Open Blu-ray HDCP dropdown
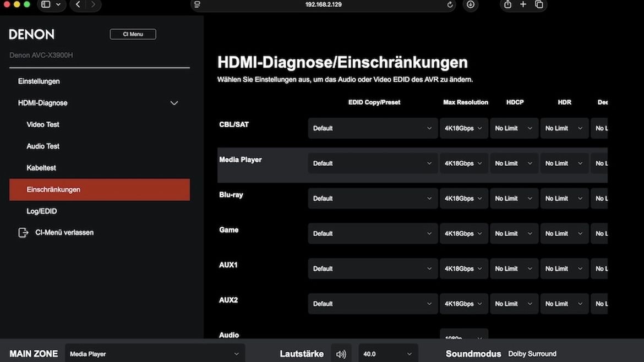Viewport: 644px width, 362px height. (x=514, y=198)
